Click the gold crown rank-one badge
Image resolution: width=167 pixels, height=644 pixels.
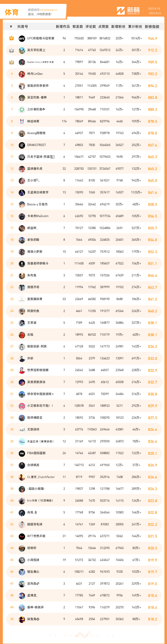click(x=11, y=38)
